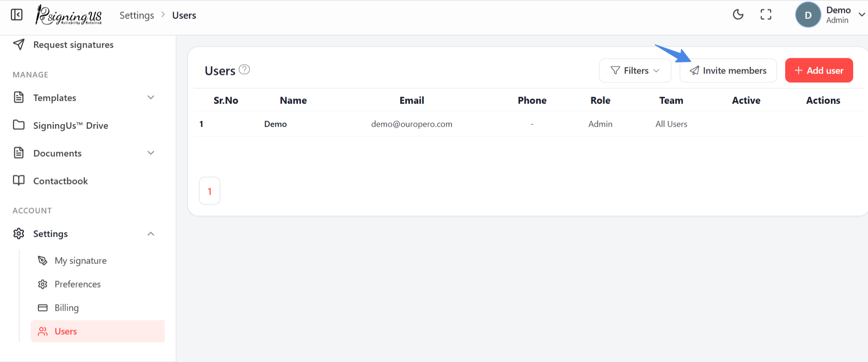The height and width of the screenshot is (362, 868).
Task: Click the Documents file icon
Action: 19,153
